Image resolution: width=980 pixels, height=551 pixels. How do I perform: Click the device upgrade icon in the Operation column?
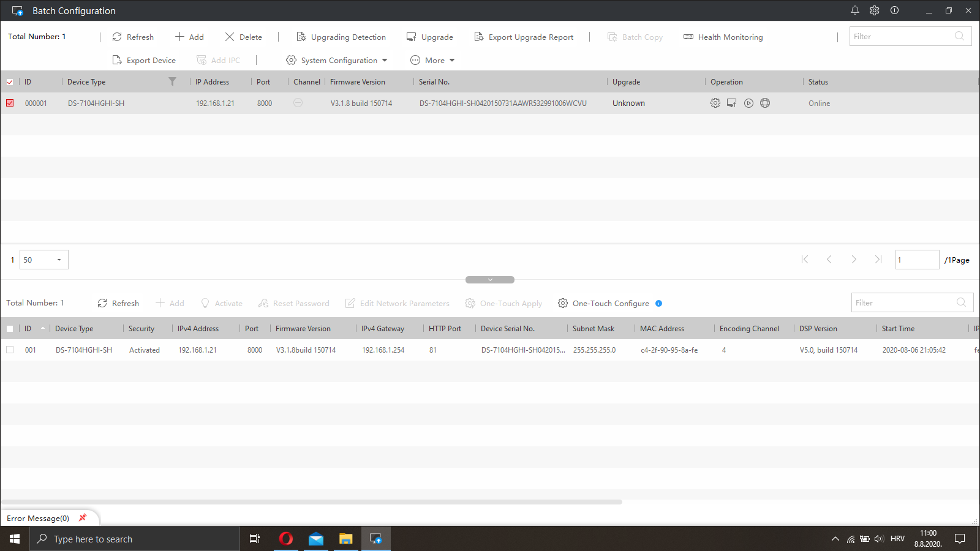tap(731, 103)
